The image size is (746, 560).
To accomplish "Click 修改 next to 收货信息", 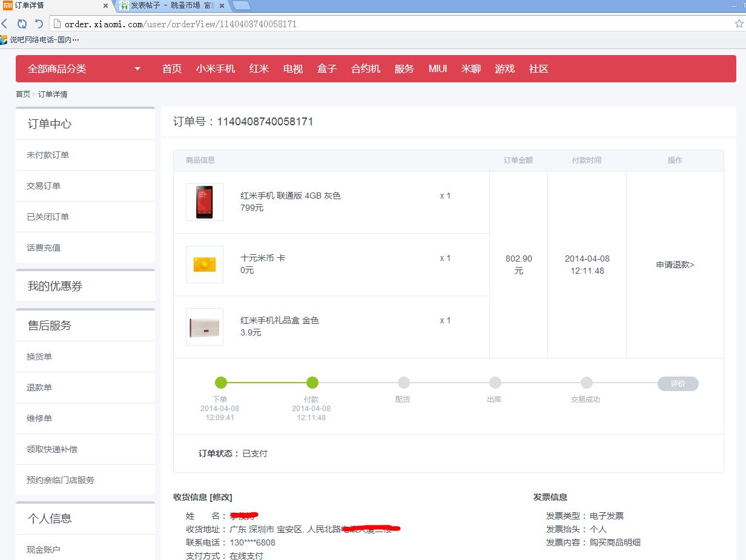I will pyautogui.click(x=221, y=497).
